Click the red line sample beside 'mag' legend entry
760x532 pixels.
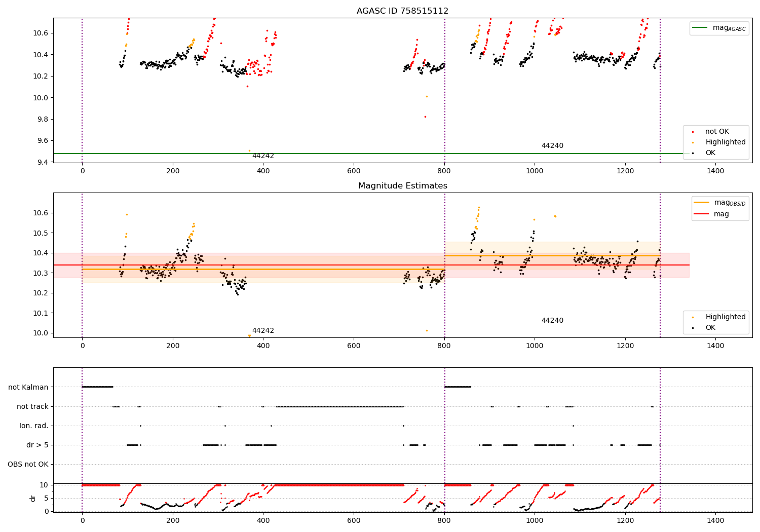702,214
